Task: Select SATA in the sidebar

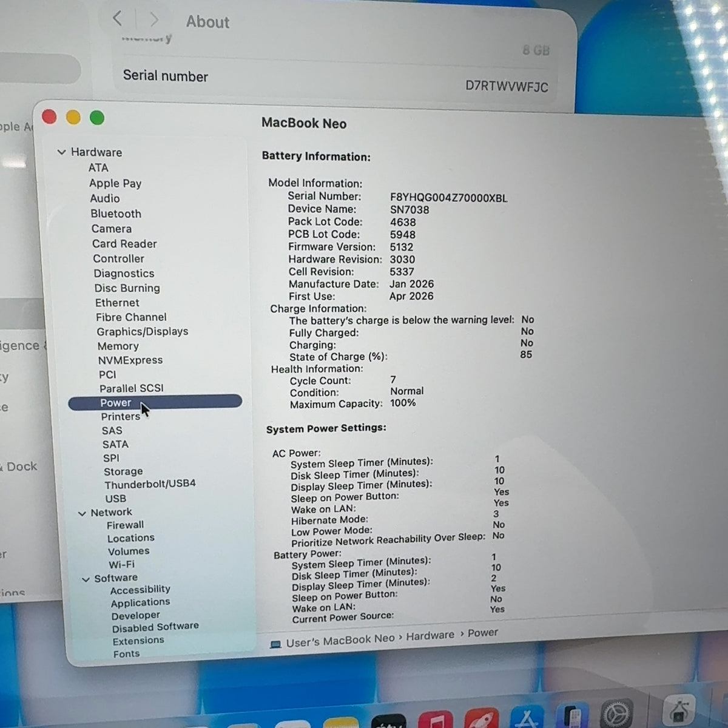Action: [x=115, y=445]
